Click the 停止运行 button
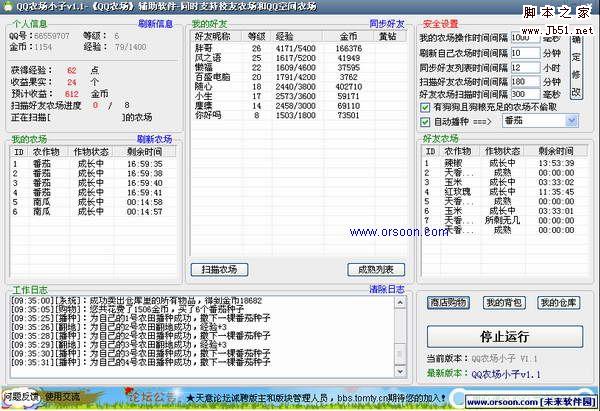Screen dimensions: 600x411 505,336
